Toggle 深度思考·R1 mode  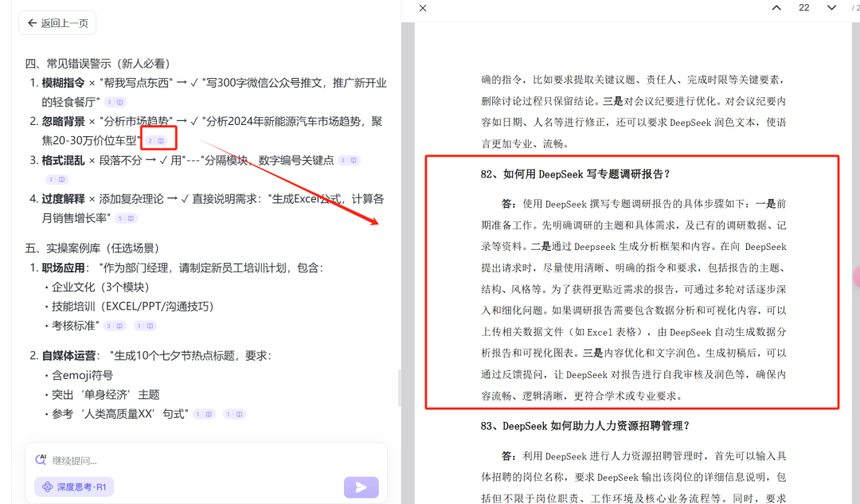pos(74,487)
